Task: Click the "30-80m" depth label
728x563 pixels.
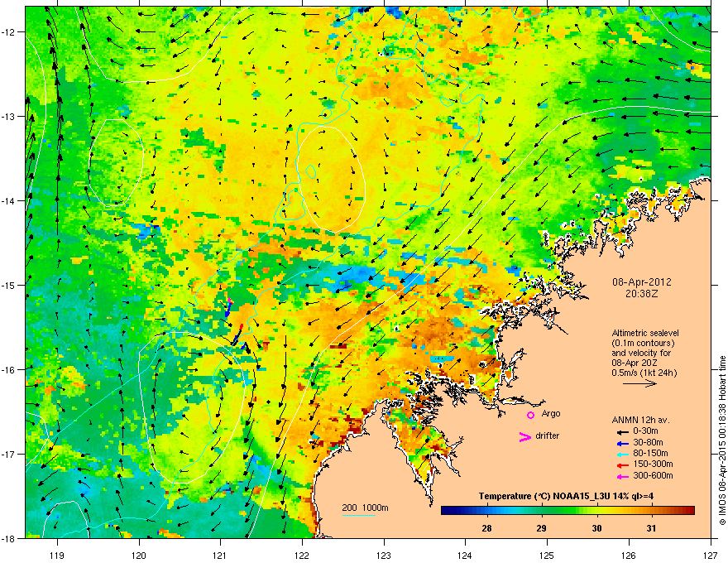Action: pyautogui.click(x=648, y=442)
